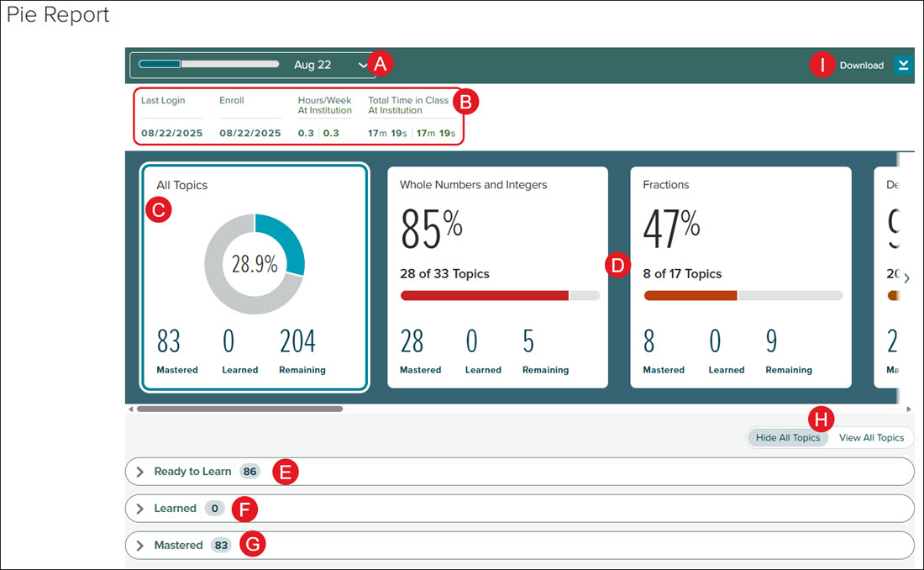
Task: Click the 28.9% donut chart
Action: (255, 264)
